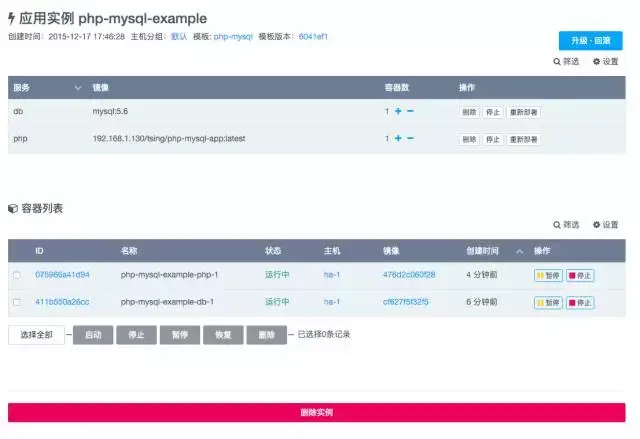
Task: Click the 状态 column header
Action: pyautogui.click(x=273, y=251)
